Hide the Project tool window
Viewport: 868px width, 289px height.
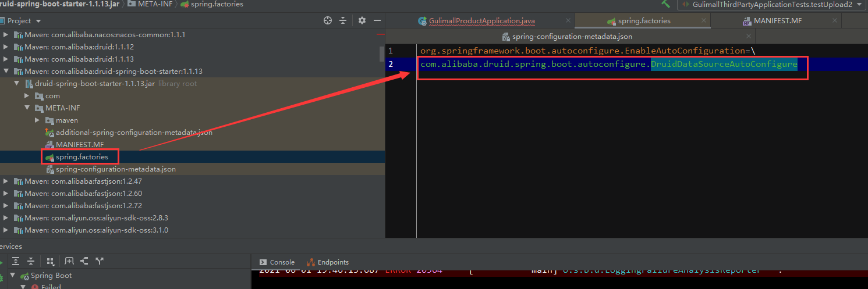coord(377,20)
